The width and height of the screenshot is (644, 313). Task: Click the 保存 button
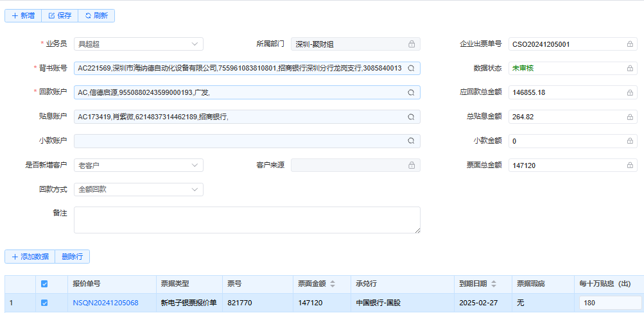pyautogui.click(x=60, y=15)
